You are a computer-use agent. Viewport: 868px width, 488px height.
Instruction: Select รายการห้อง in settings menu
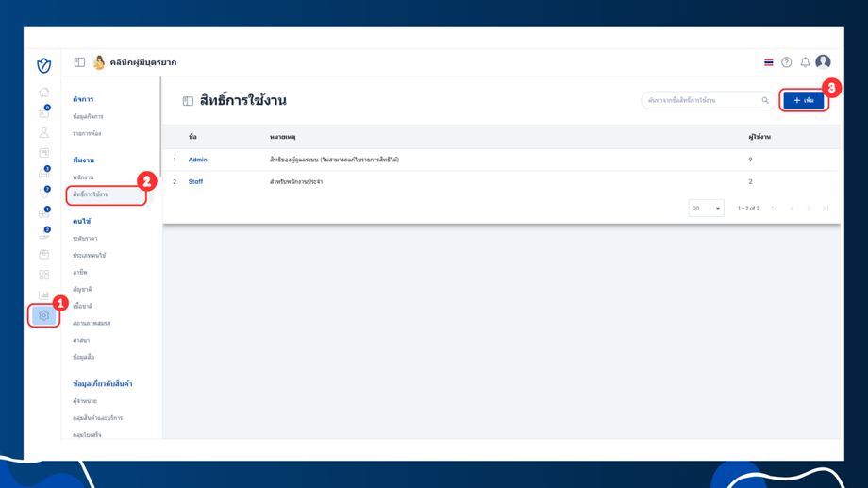87,133
